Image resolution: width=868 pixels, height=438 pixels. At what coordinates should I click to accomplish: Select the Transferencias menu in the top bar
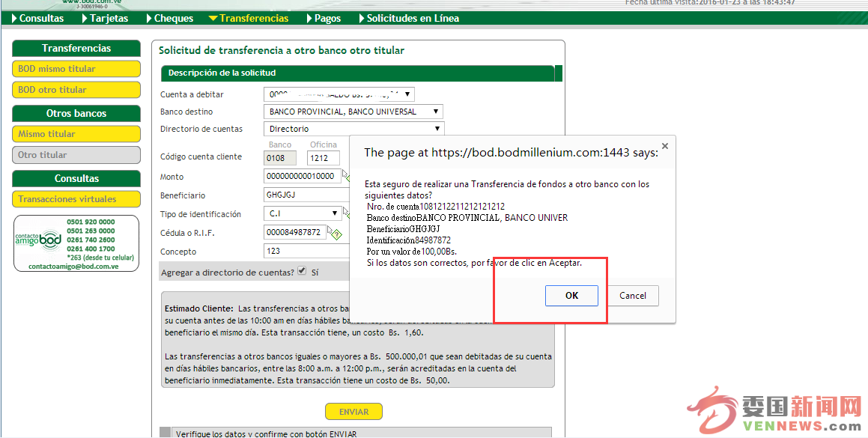click(x=249, y=18)
